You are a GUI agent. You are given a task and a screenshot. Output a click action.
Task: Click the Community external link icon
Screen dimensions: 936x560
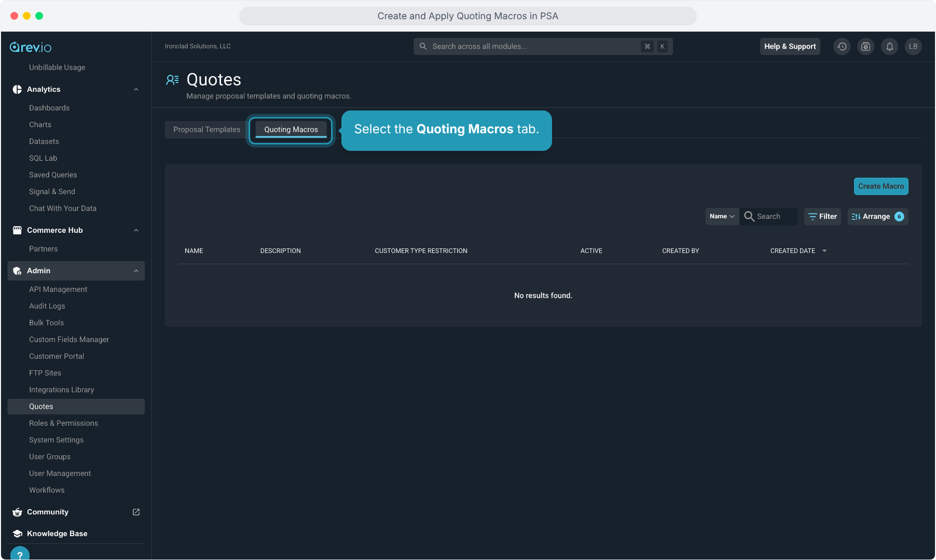tap(136, 512)
